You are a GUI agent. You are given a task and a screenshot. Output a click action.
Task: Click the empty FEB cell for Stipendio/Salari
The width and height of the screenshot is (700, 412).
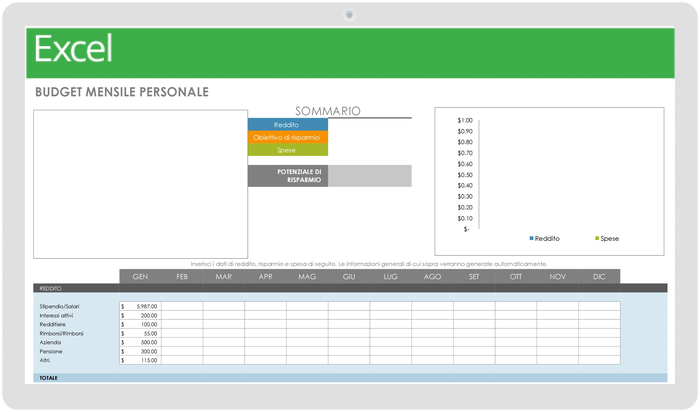click(x=182, y=306)
